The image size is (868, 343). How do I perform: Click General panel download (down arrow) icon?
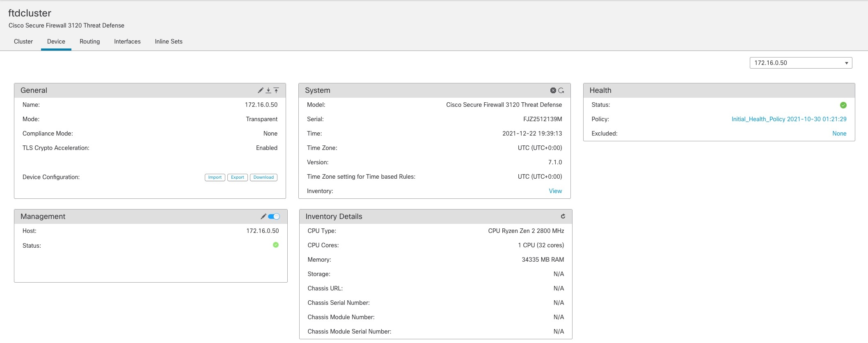point(268,90)
